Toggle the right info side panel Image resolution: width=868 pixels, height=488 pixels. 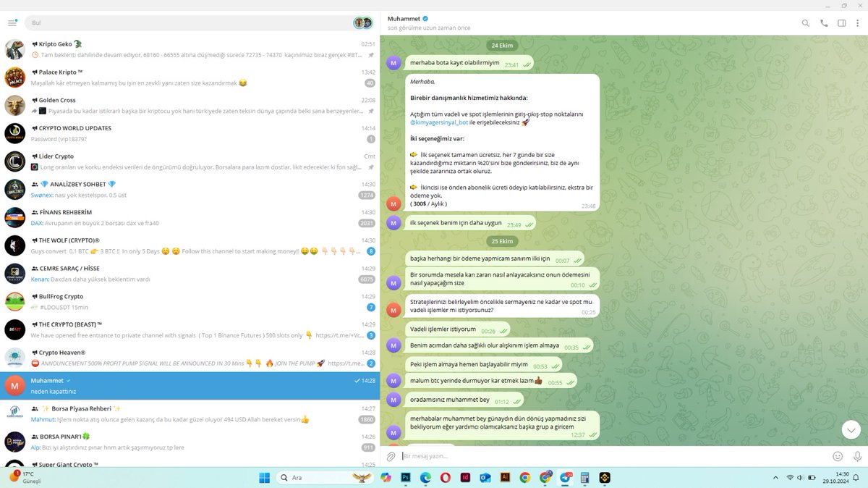tap(841, 23)
